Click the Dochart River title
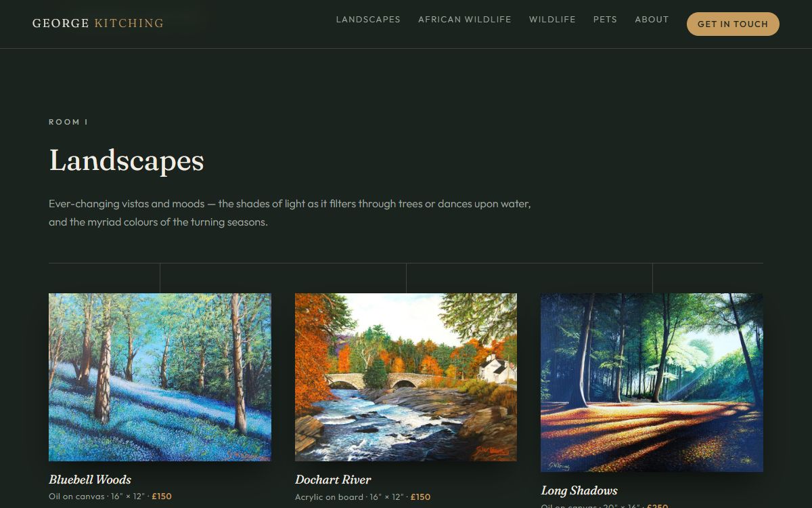Image resolution: width=812 pixels, height=508 pixels. pos(333,480)
